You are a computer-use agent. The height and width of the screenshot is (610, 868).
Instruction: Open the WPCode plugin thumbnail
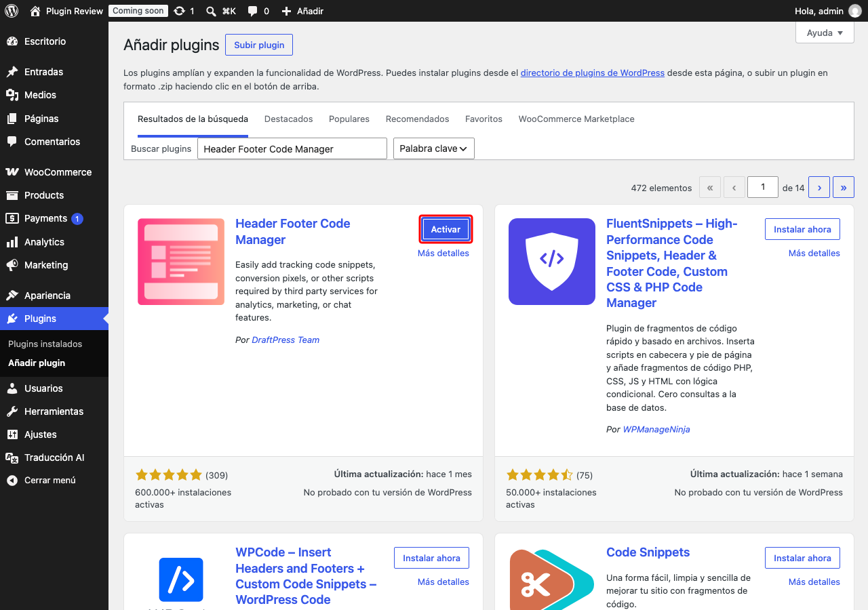tap(181, 578)
